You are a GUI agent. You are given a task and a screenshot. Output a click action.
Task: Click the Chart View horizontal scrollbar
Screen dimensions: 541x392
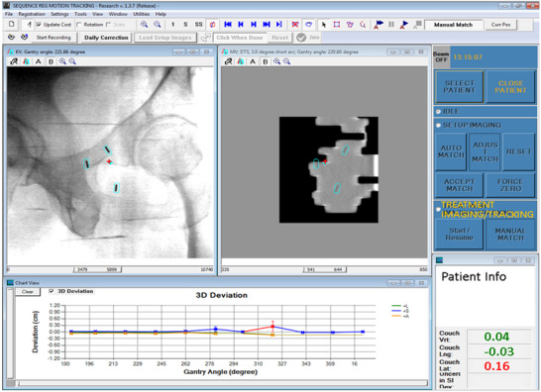point(223,383)
